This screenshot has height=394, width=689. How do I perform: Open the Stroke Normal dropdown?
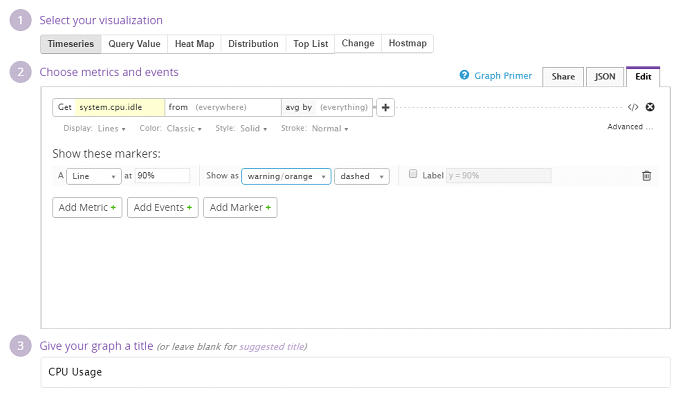(330, 129)
